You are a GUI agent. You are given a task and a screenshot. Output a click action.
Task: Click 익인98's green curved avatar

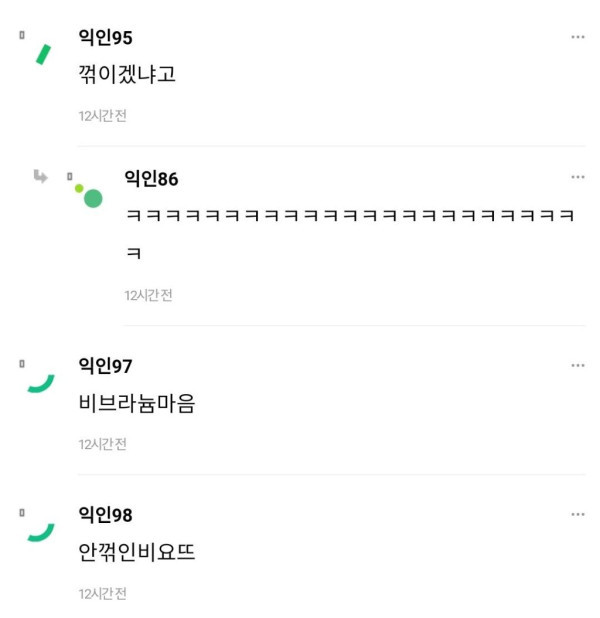(x=41, y=532)
